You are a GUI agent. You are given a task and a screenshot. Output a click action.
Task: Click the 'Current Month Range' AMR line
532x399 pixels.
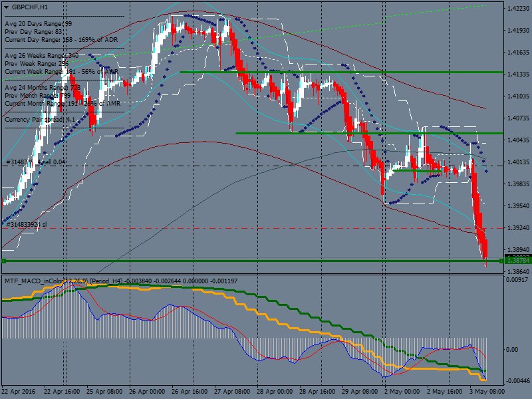[x=63, y=104]
